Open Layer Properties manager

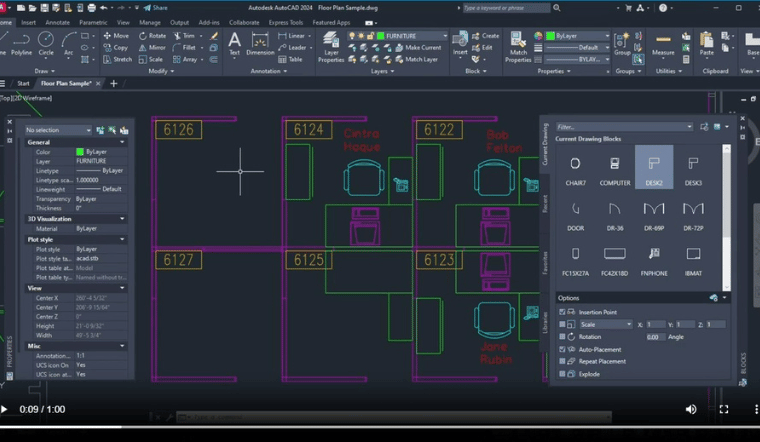(331, 47)
